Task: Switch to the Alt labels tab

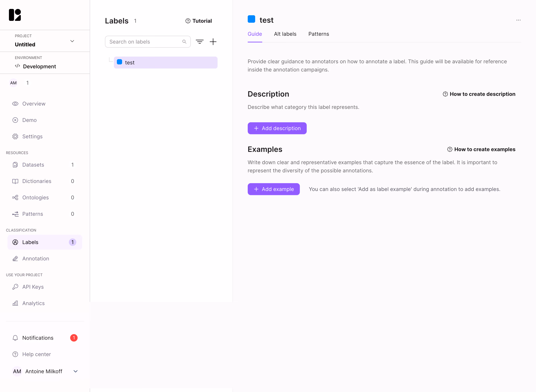Action: click(x=285, y=34)
